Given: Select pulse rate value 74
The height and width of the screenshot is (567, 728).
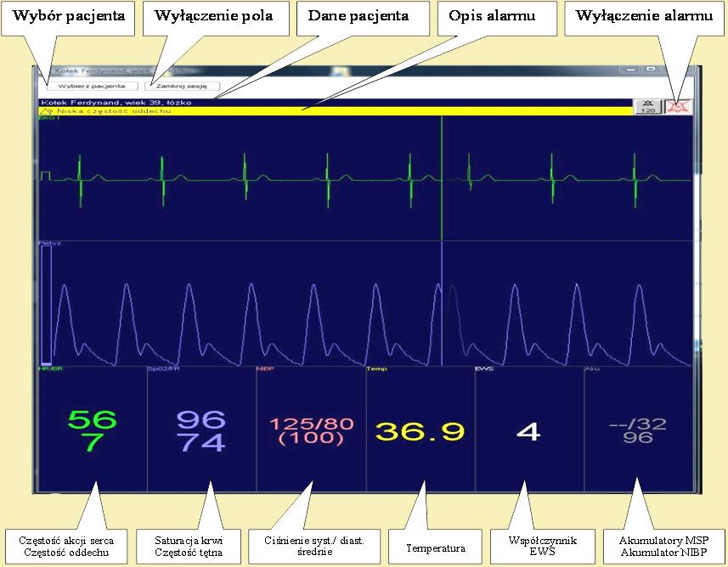Looking at the screenshot, I should pos(200,442).
